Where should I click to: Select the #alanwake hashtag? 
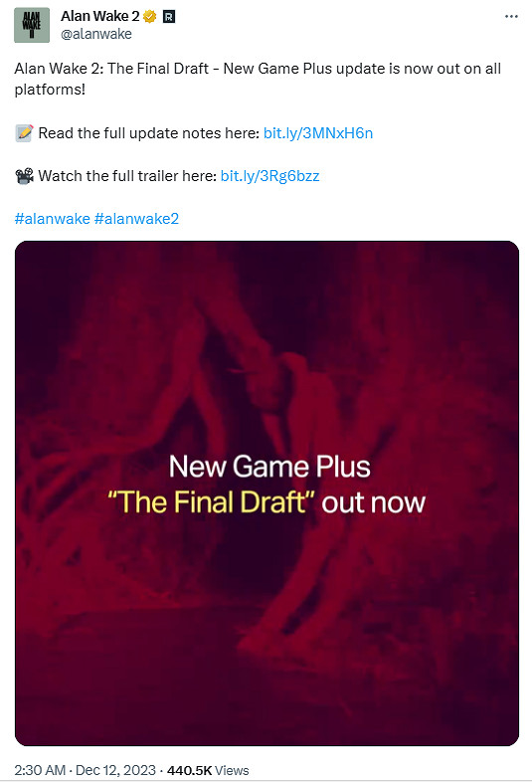click(53, 219)
